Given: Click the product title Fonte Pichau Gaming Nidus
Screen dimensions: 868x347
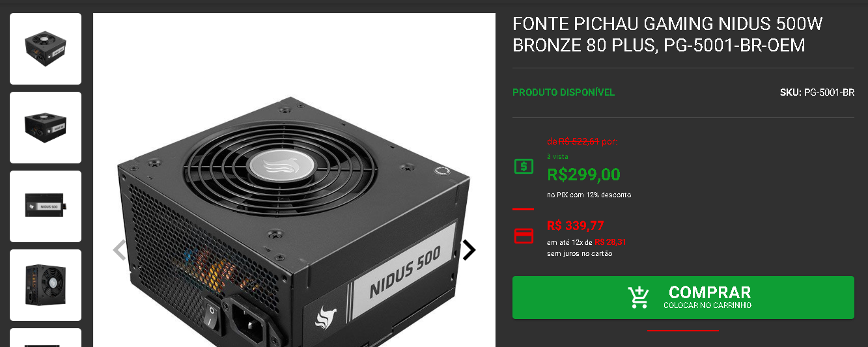Looking at the screenshot, I should tap(667, 35).
